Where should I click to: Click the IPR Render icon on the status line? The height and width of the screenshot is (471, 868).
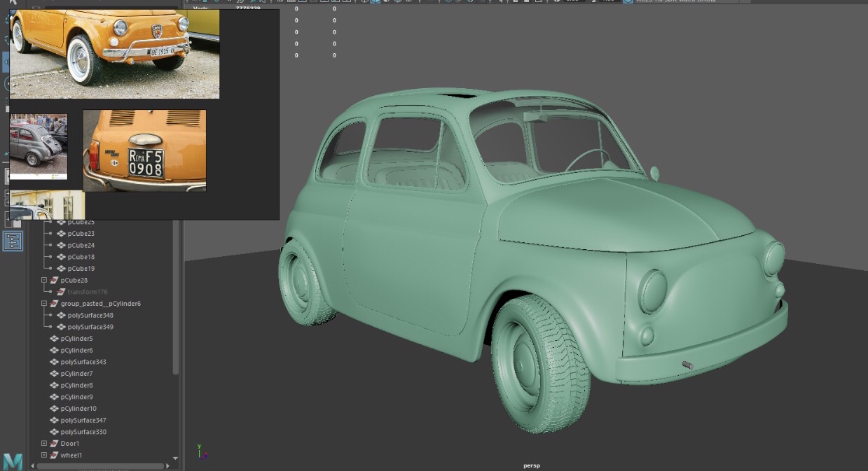click(x=527, y=2)
